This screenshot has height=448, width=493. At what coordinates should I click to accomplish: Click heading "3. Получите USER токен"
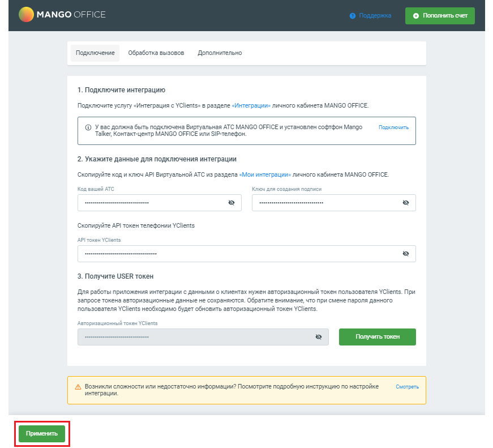pos(115,276)
